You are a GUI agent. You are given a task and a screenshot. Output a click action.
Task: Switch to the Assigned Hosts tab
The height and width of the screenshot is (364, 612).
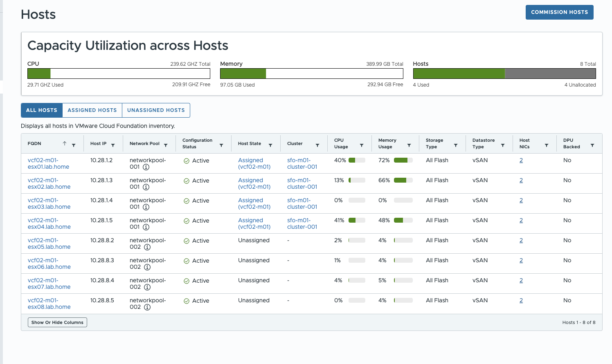tap(92, 110)
